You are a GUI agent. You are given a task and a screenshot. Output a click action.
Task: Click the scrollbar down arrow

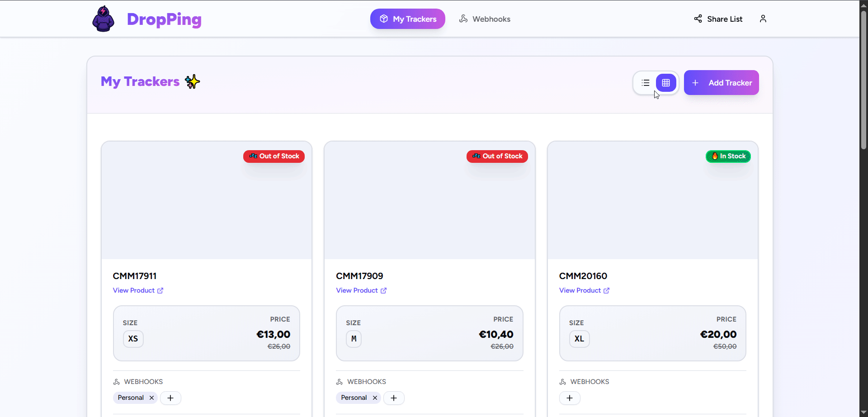click(x=863, y=412)
